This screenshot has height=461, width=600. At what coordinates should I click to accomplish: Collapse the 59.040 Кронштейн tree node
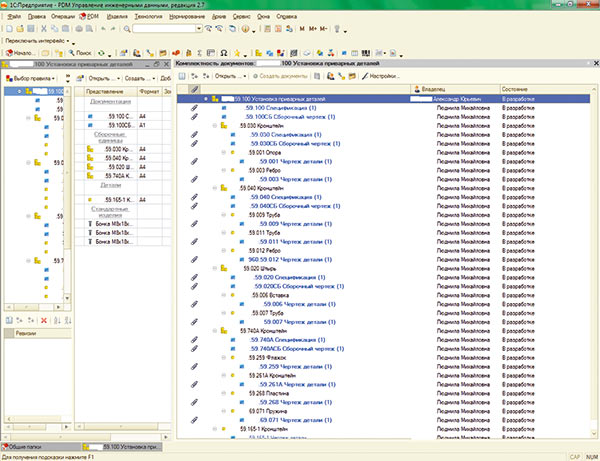pos(216,189)
